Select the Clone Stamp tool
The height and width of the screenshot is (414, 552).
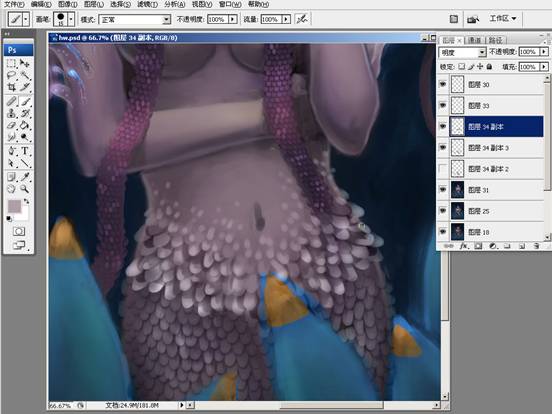12,113
